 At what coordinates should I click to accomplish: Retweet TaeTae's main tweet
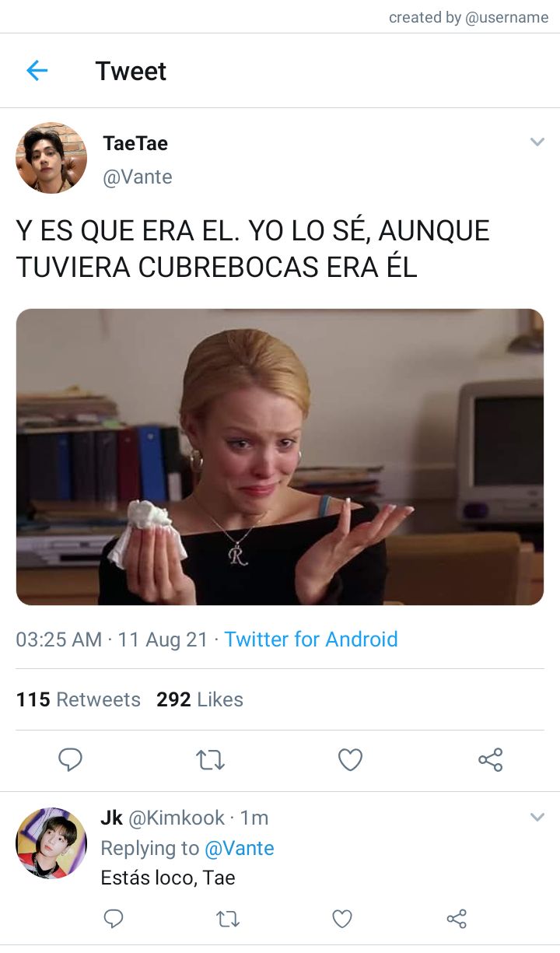tap(210, 759)
